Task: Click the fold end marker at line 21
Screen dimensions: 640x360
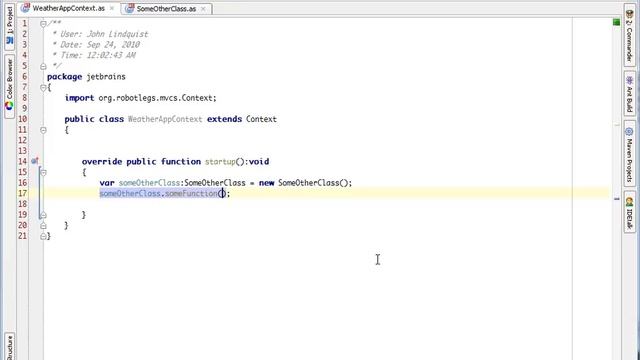Action: point(43,236)
